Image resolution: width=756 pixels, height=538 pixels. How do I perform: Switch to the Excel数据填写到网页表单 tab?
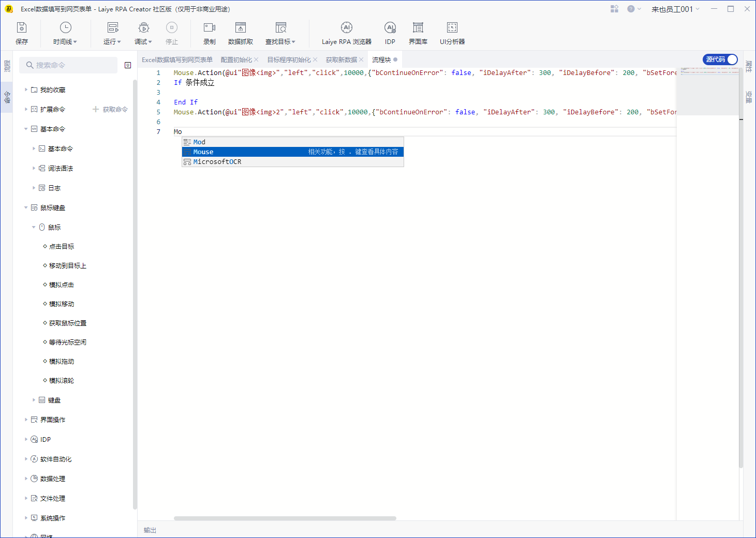(177, 59)
